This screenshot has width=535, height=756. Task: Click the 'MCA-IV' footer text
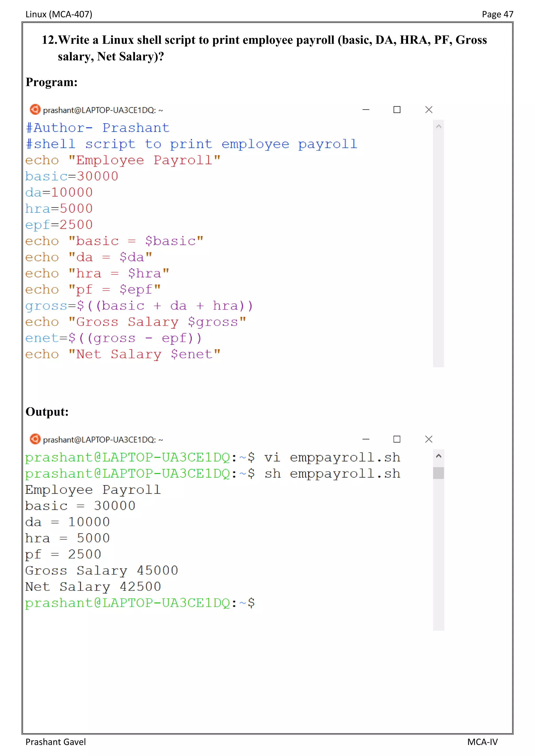coord(482,742)
